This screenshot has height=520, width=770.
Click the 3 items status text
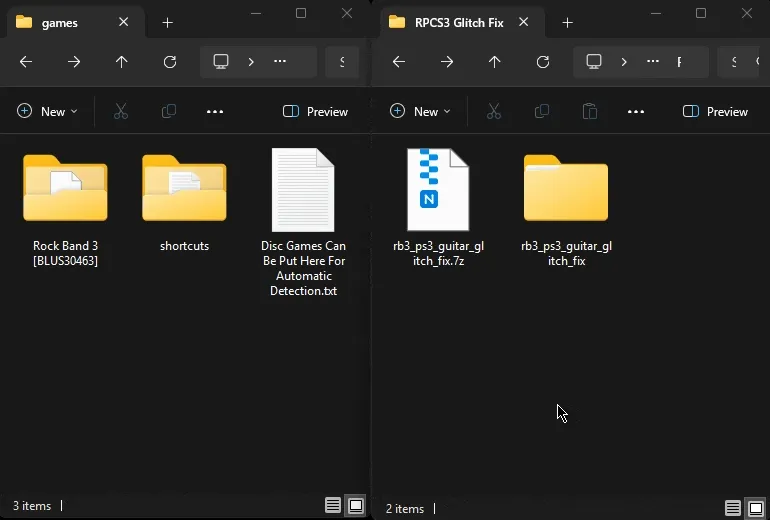(x=31, y=506)
